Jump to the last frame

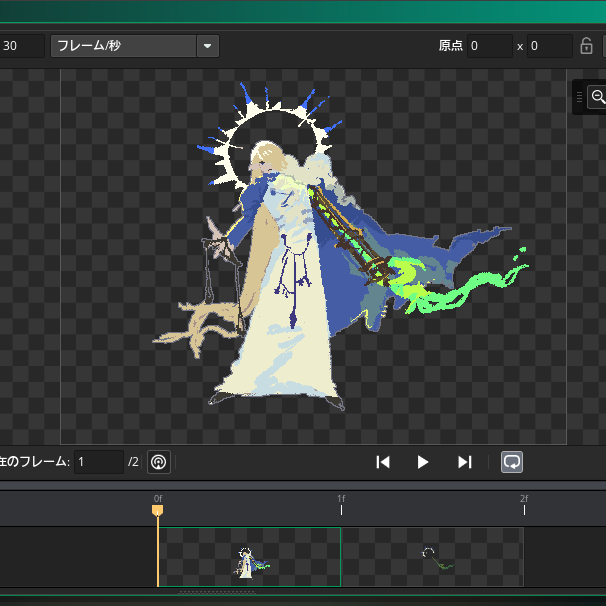click(464, 462)
